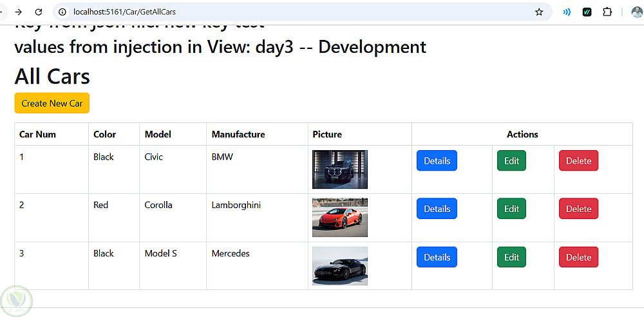Open the profile avatar in browser toolbar
Image resolution: width=644 pixels, height=317 pixels.
tap(637, 12)
